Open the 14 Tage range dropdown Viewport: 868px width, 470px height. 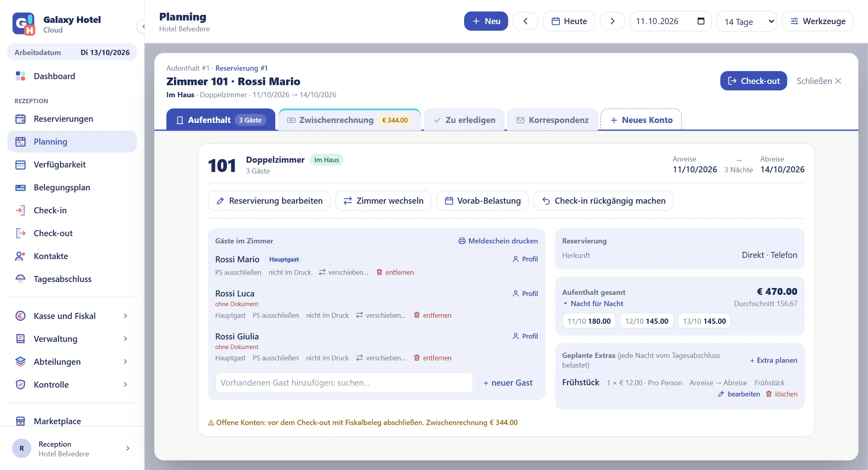(747, 21)
